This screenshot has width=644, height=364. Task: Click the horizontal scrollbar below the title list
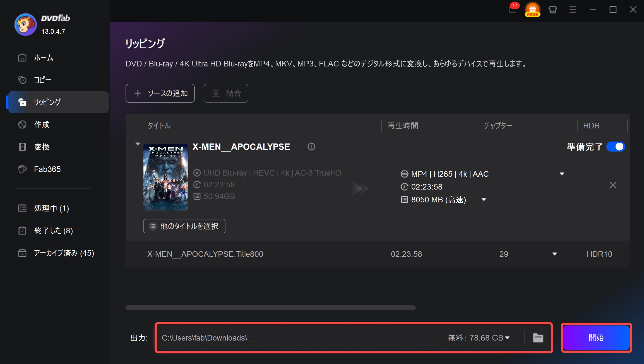point(271,308)
